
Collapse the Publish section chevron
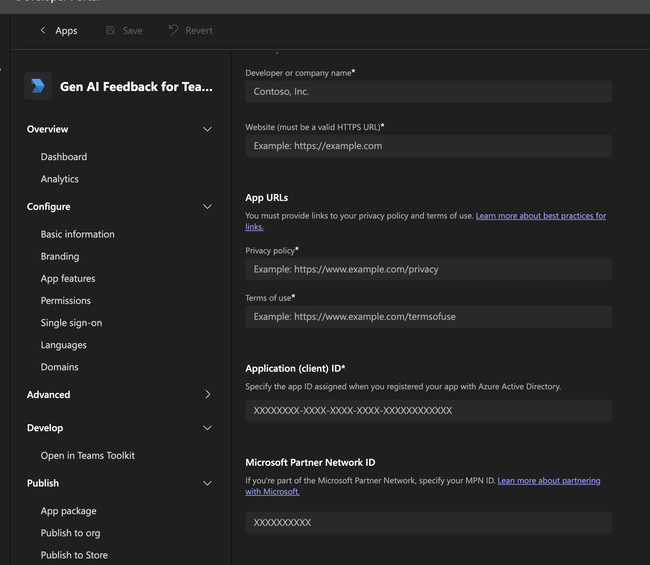[x=207, y=483]
